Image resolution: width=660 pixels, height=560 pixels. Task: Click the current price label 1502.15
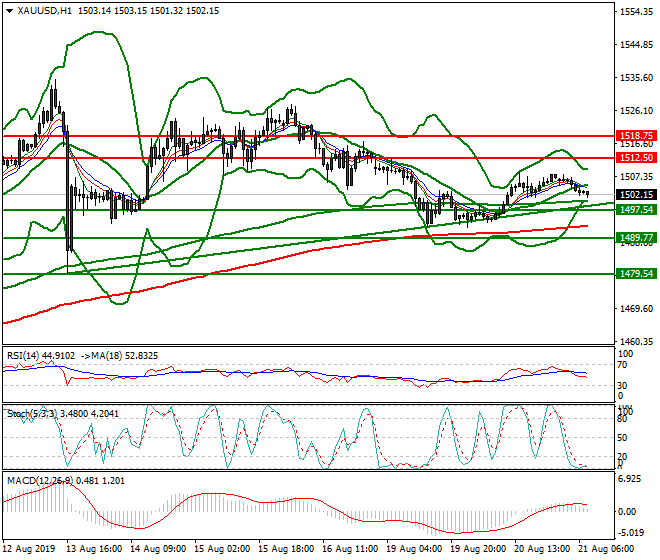coord(636,195)
